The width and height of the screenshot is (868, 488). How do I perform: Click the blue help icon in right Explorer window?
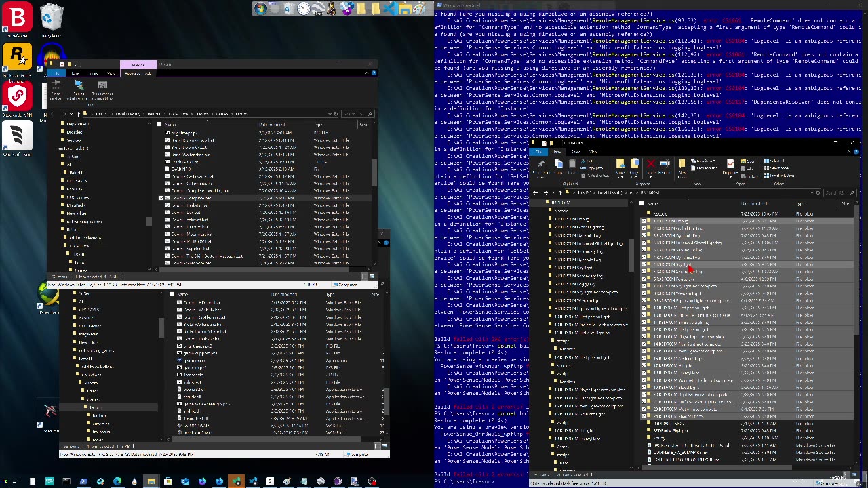click(x=856, y=152)
